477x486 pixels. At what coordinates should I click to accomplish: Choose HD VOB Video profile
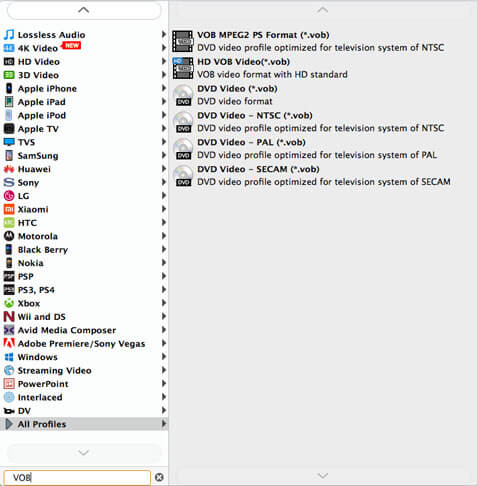(323, 68)
